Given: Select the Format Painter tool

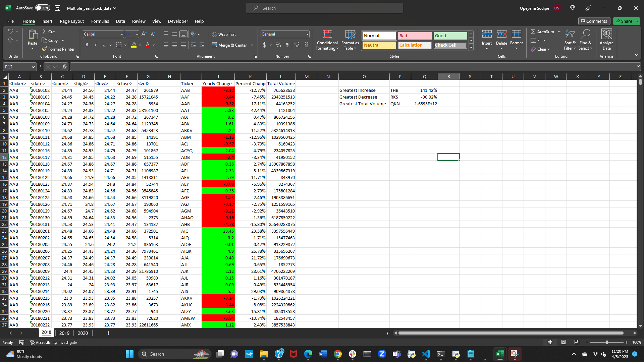Looking at the screenshot, I should click(x=58, y=49).
